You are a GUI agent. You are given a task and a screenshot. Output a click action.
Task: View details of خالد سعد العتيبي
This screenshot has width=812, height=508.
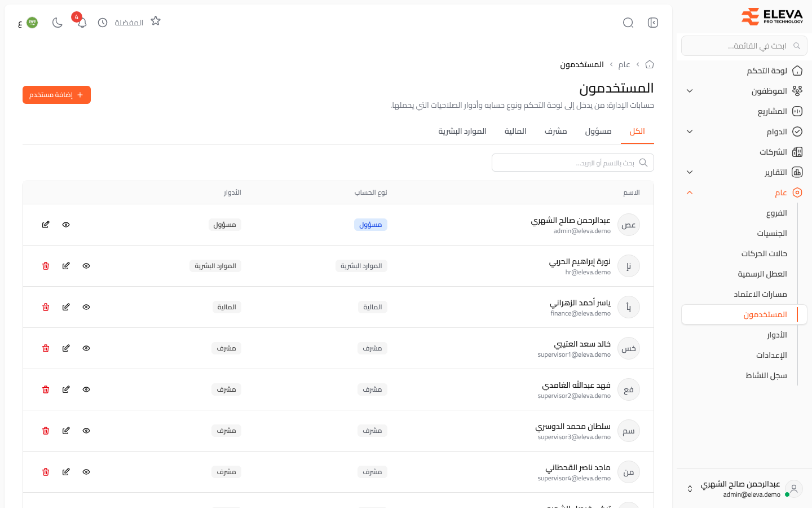click(86, 348)
